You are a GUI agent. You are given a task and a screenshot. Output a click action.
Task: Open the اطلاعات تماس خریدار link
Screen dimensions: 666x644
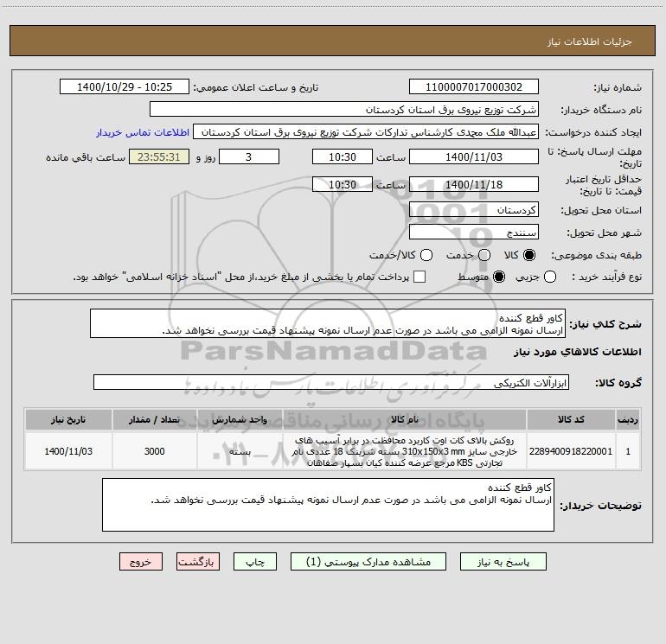coord(143,132)
